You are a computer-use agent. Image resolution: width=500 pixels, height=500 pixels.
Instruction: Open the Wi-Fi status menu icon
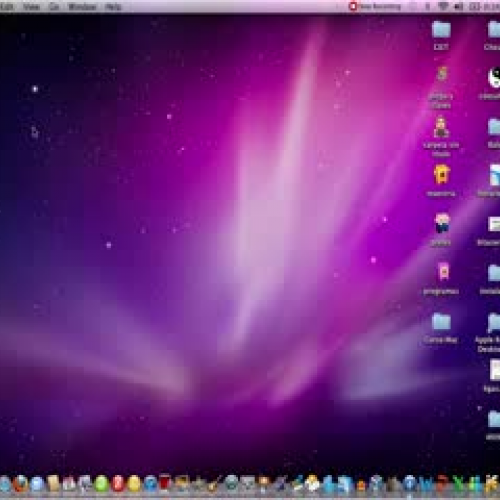click(443, 6)
